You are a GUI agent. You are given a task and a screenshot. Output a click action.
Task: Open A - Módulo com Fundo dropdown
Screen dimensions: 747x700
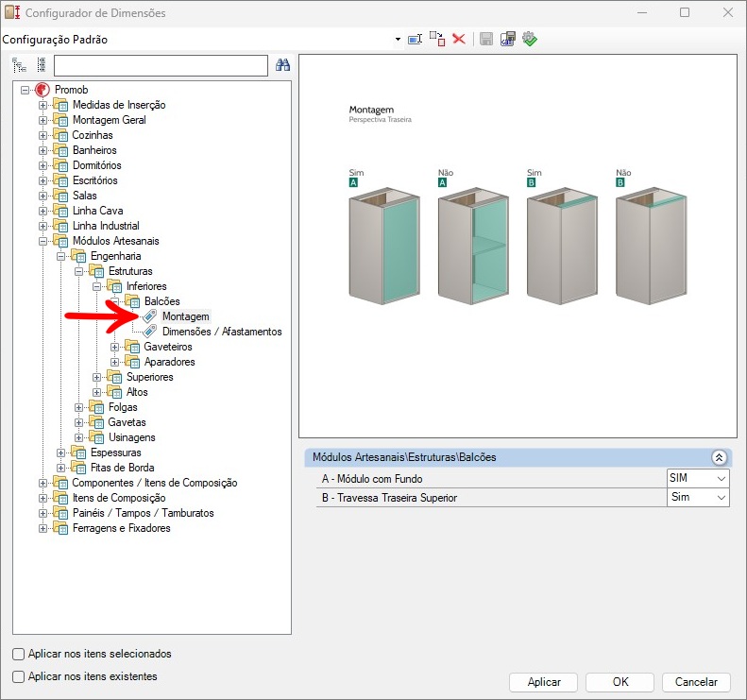click(x=722, y=478)
